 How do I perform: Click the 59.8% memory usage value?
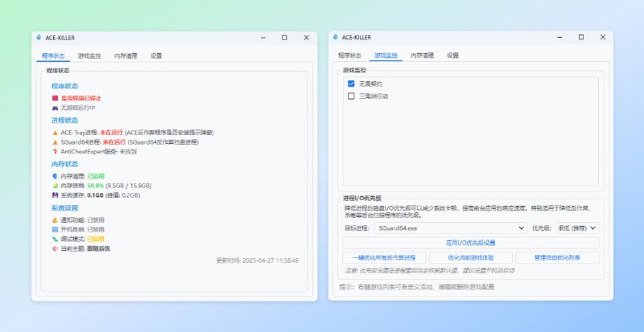[x=95, y=186]
